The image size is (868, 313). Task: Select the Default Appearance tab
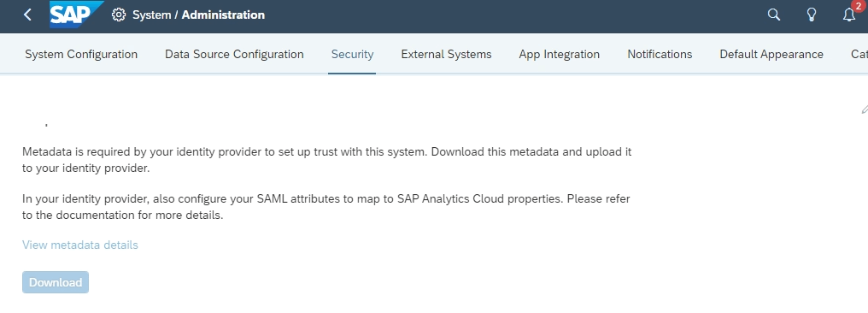(771, 54)
